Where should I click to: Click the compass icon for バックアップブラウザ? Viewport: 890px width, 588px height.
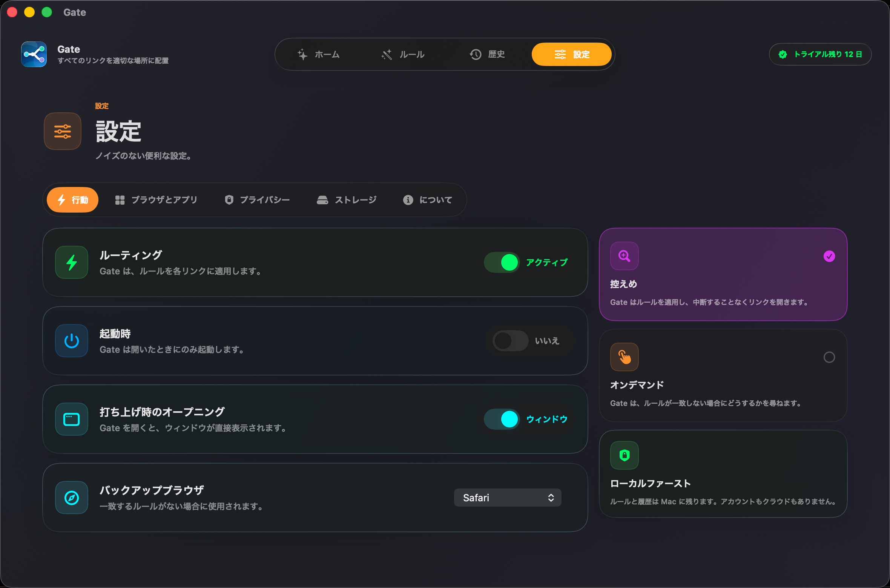pos(72,498)
